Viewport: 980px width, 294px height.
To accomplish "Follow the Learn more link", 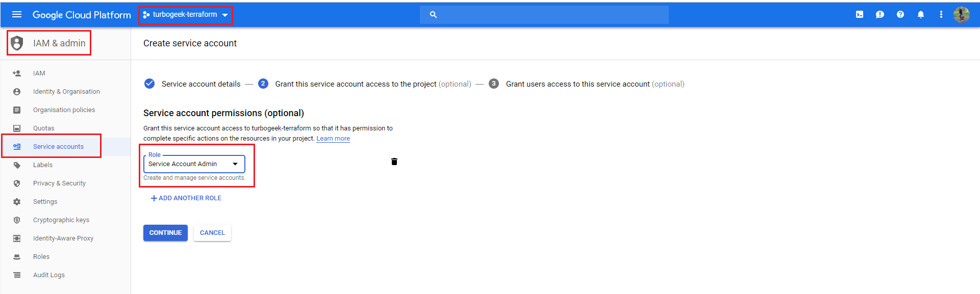I will point(333,139).
